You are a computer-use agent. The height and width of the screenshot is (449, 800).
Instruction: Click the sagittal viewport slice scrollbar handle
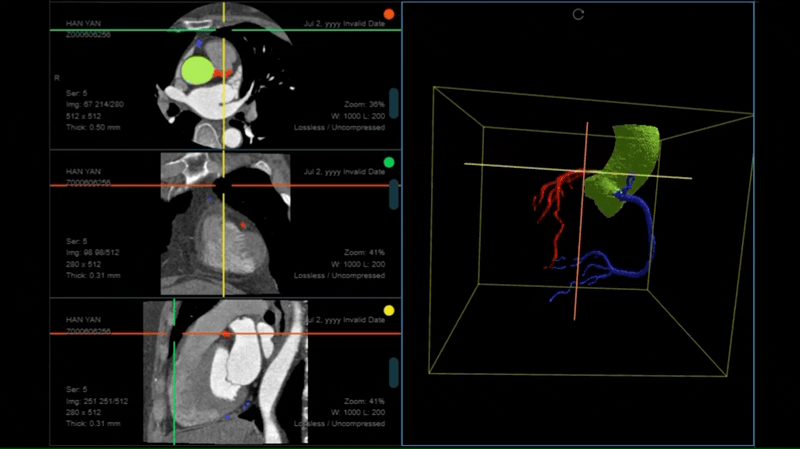click(x=394, y=371)
